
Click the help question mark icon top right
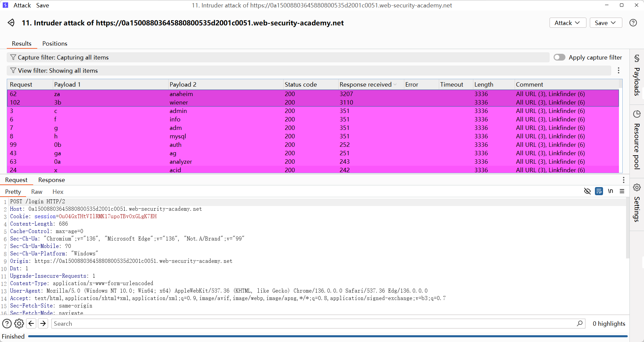(633, 23)
